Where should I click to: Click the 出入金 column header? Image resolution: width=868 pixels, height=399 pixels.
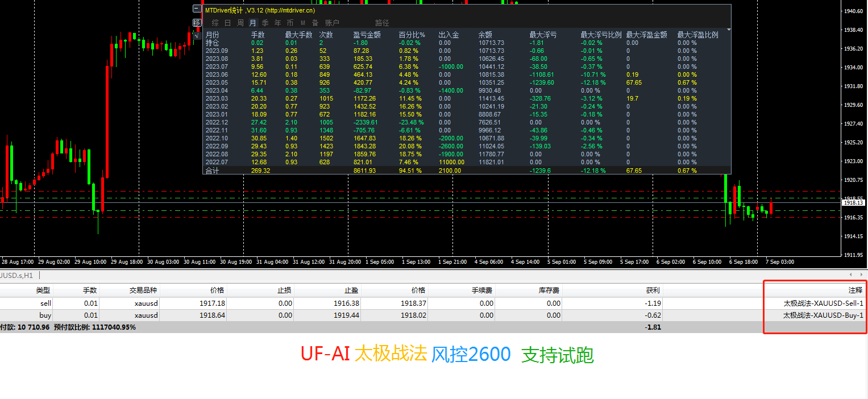449,35
